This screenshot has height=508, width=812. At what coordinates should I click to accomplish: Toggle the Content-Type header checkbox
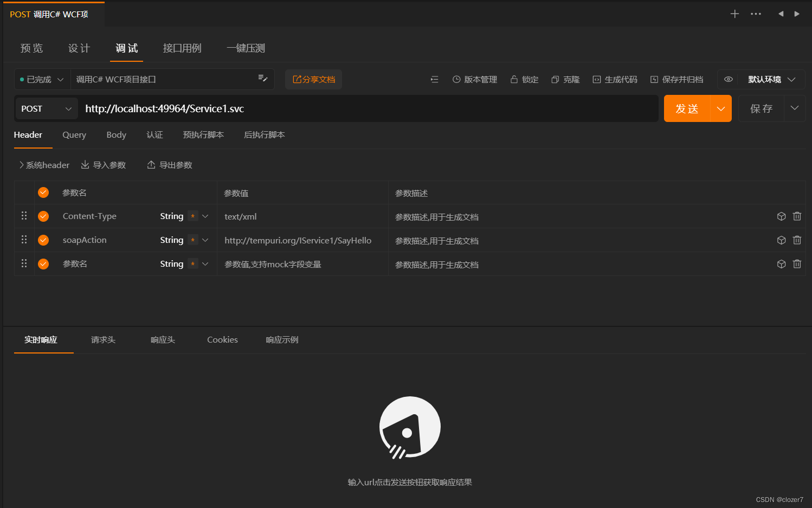click(43, 216)
